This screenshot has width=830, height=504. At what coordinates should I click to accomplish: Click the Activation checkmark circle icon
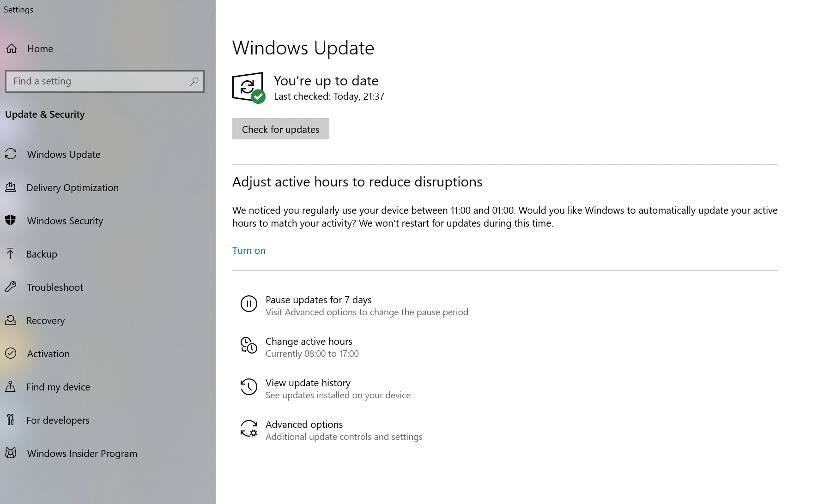tap(11, 354)
